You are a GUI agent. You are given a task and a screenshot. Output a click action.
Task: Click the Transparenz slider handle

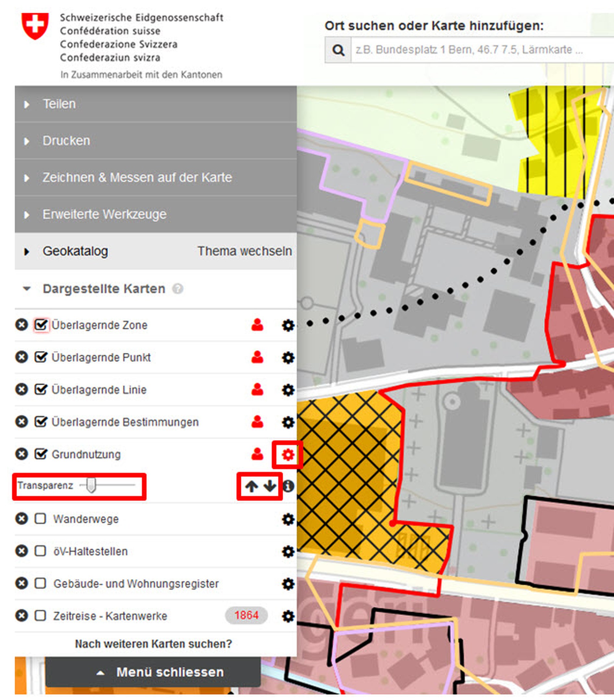(x=91, y=485)
